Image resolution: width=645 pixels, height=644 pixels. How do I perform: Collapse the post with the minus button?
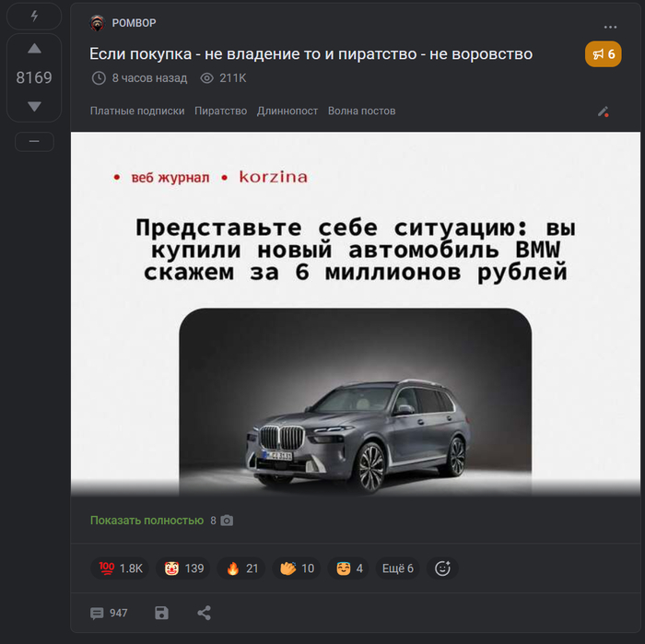pyautogui.click(x=34, y=142)
